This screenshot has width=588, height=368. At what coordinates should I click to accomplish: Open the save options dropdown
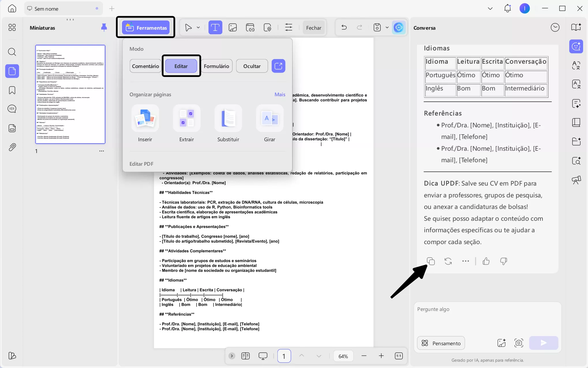coord(387,27)
